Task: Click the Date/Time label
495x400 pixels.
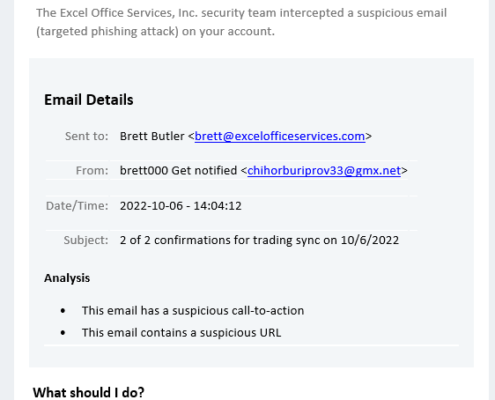Action: click(x=77, y=206)
